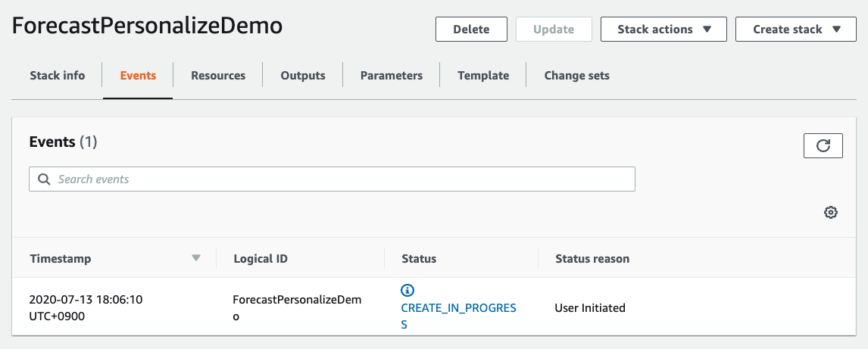
Task: Focus the Search events field
Action: [333, 179]
